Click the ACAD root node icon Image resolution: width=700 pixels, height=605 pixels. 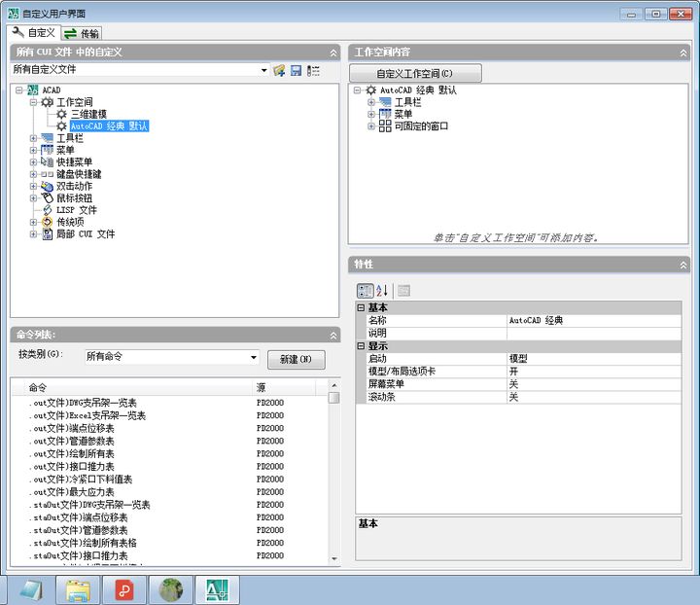tap(33, 90)
